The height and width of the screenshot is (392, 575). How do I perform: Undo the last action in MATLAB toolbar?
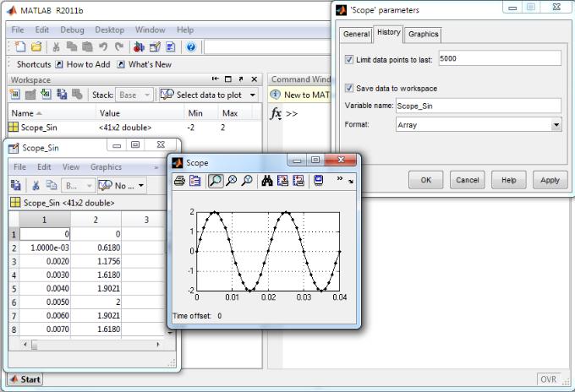[103, 46]
